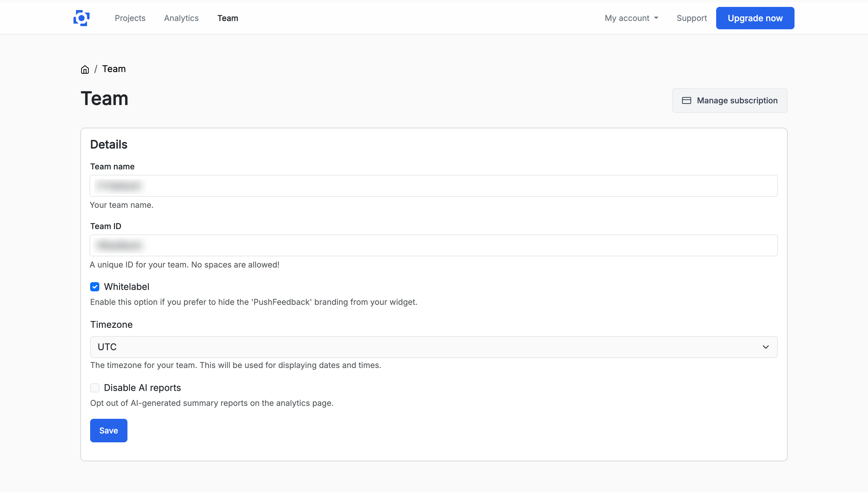Enable the Disable AI reports checkbox
The height and width of the screenshot is (492, 868).
click(95, 388)
